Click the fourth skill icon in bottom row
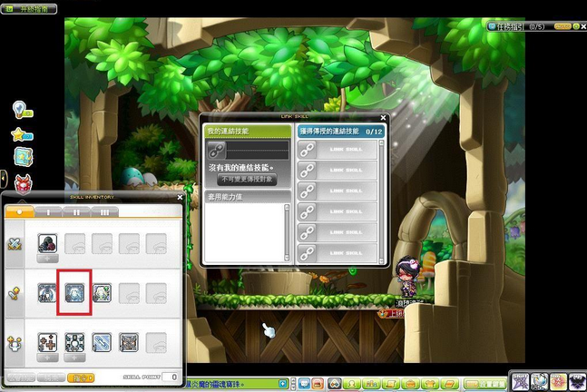587x392 pixels. point(129,341)
